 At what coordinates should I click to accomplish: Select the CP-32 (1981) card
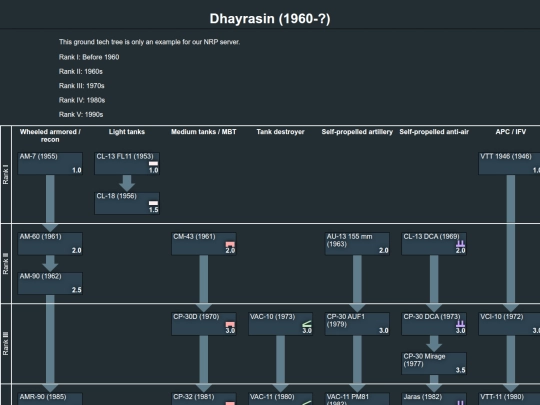204,399
